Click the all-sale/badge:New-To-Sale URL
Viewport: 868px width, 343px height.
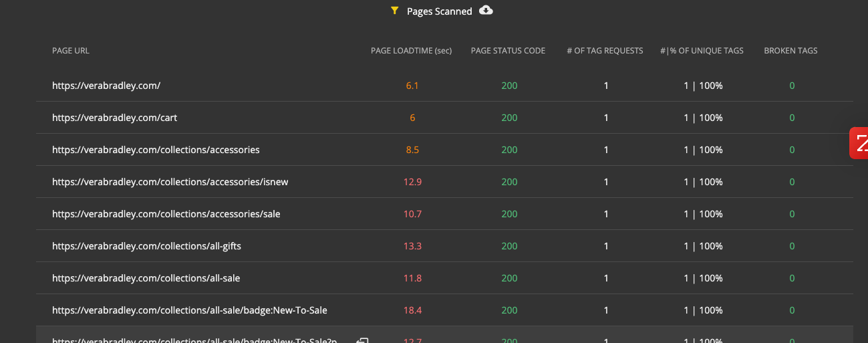click(x=189, y=310)
